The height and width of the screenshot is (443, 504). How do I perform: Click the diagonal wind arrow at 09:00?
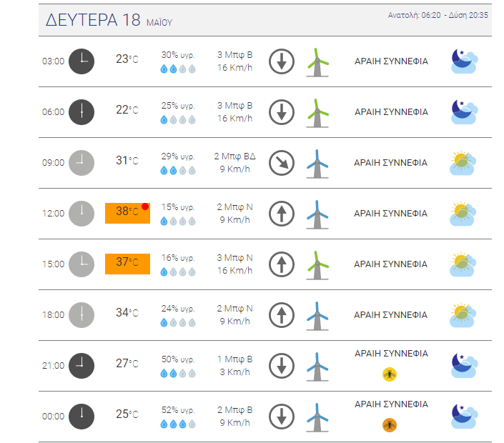(282, 162)
